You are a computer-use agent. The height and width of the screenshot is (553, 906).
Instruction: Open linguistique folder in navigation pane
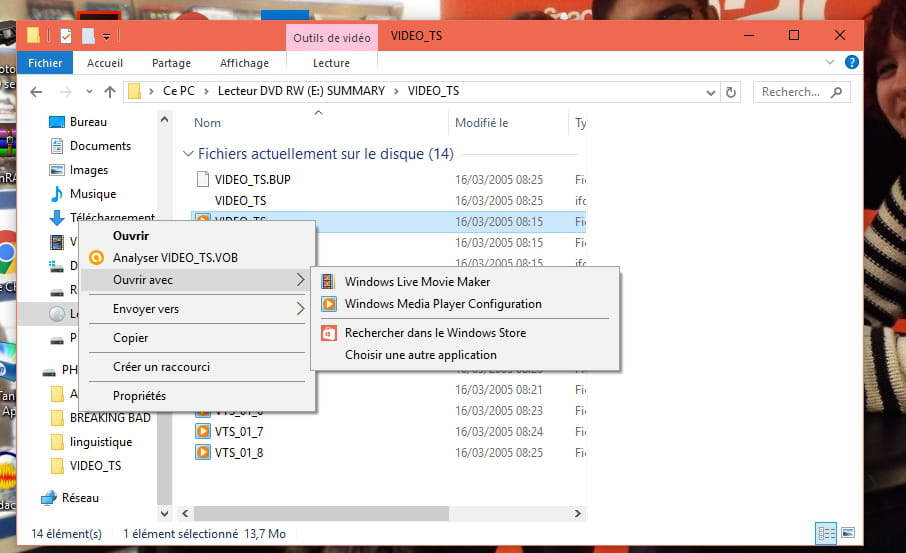(x=101, y=442)
